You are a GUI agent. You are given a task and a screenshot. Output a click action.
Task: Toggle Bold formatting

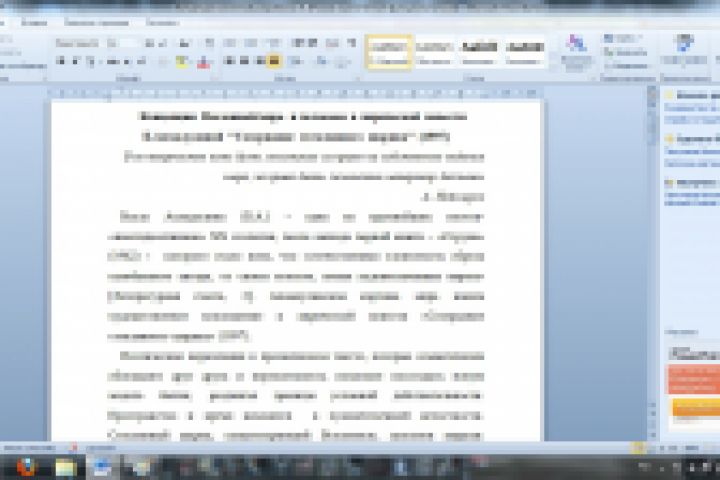(x=60, y=61)
